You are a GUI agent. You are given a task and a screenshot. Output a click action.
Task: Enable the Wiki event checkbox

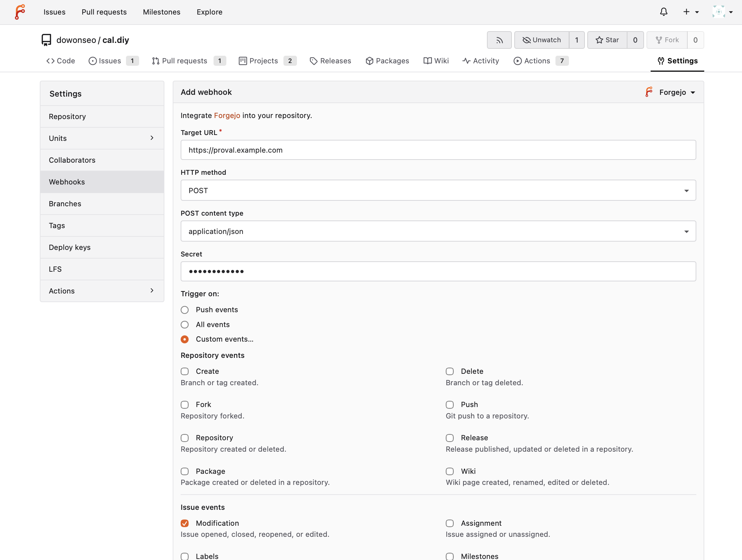pos(450,471)
